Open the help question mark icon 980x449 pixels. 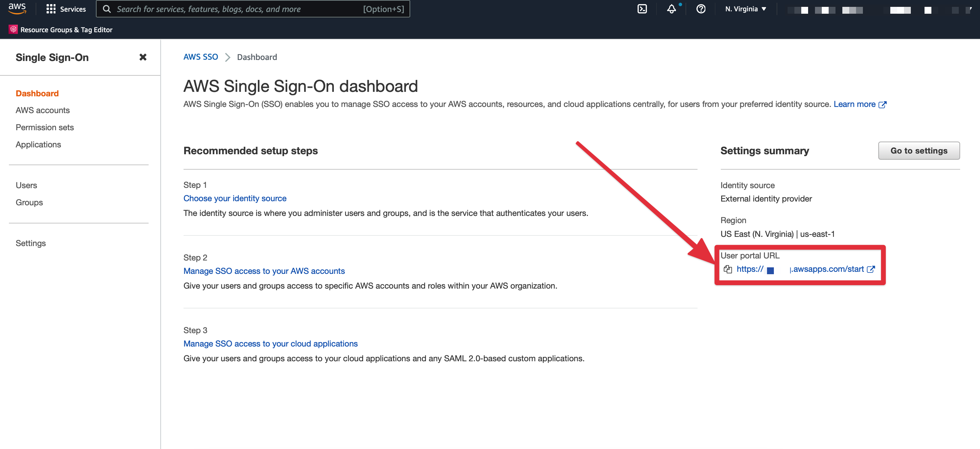point(701,9)
